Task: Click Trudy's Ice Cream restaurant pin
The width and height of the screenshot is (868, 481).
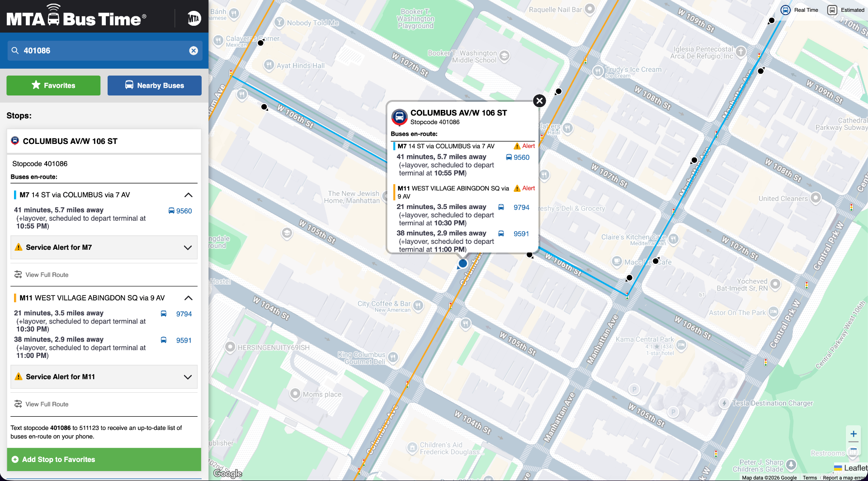Action: tap(598, 71)
